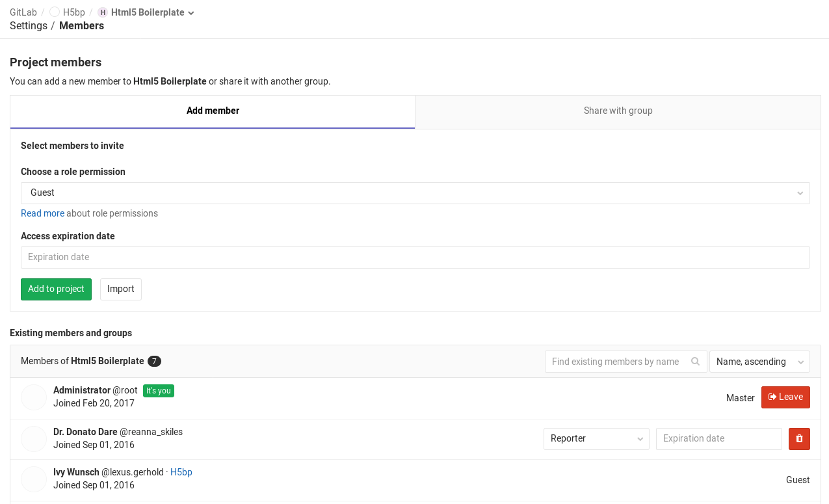Click the Settings breadcrumb text
The width and height of the screenshot is (829, 504).
29,25
